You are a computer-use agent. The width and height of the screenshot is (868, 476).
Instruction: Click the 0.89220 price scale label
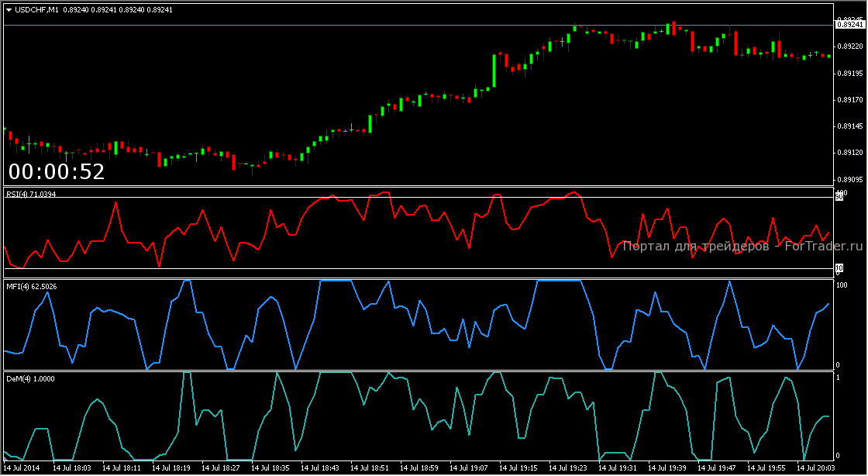pyautogui.click(x=849, y=47)
